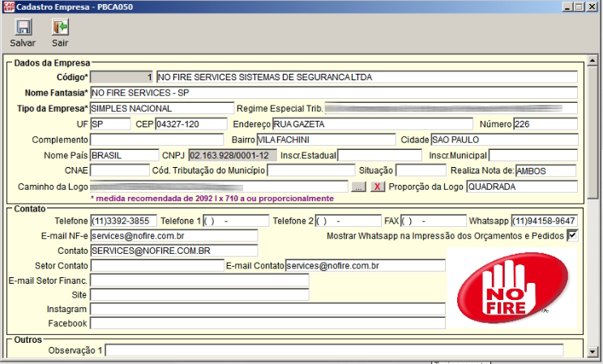Click the 'medida recomendada de 2092' note
603x364 pixels.
click(x=212, y=199)
